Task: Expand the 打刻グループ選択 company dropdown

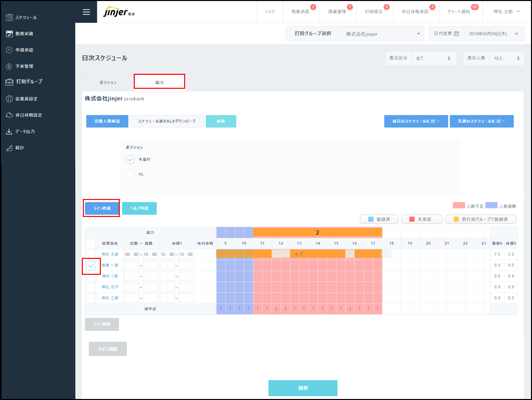Action: point(382,34)
